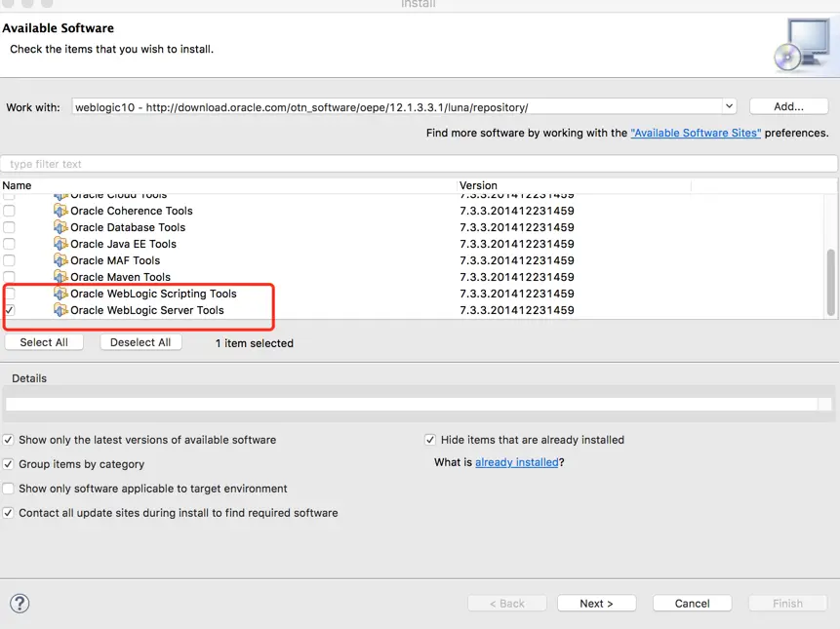Click the Oracle WebLogic Scripting Tools icon

(60, 294)
